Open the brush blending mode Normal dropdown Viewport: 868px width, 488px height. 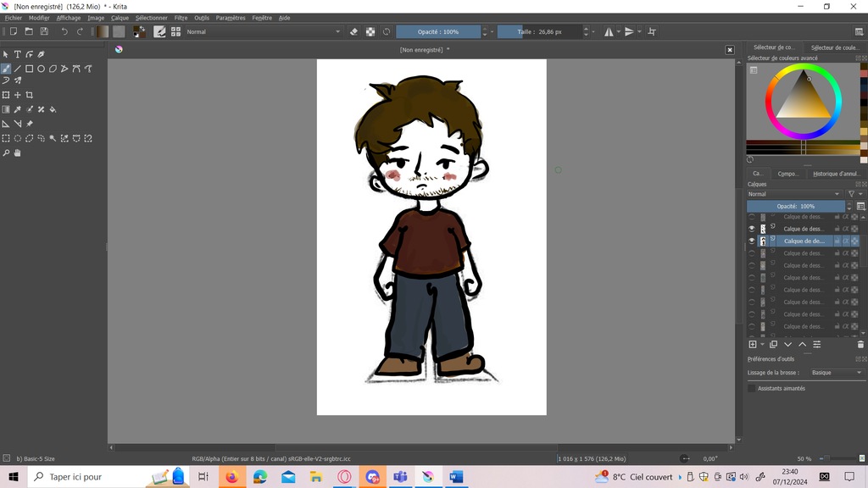tap(263, 31)
